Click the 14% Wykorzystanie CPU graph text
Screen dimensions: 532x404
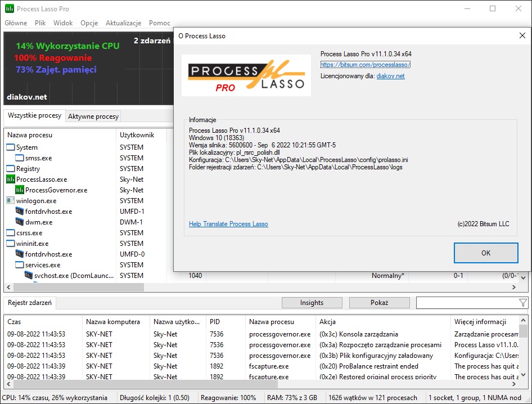tap(67, 46)
